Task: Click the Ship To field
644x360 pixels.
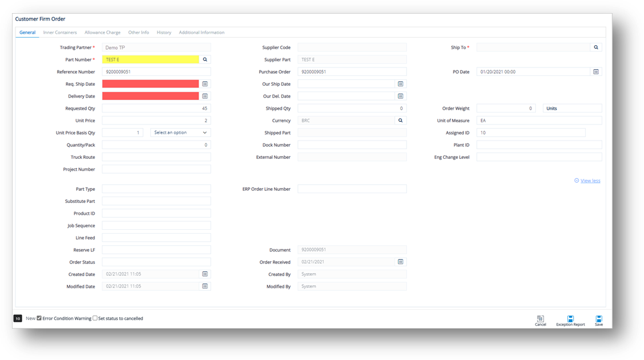Action: (533, 47)
